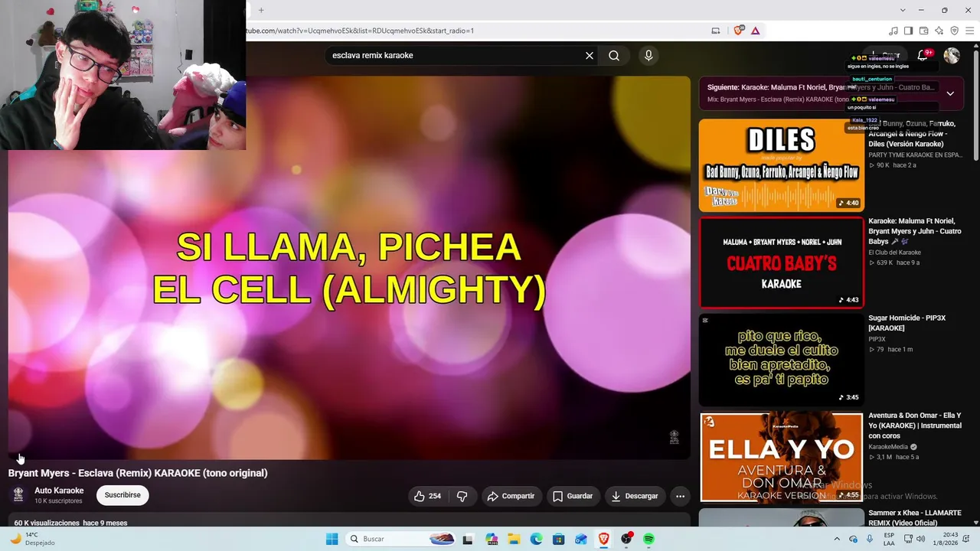
Task: Click the taskbar Buscar search field
Action: [401, 539]
